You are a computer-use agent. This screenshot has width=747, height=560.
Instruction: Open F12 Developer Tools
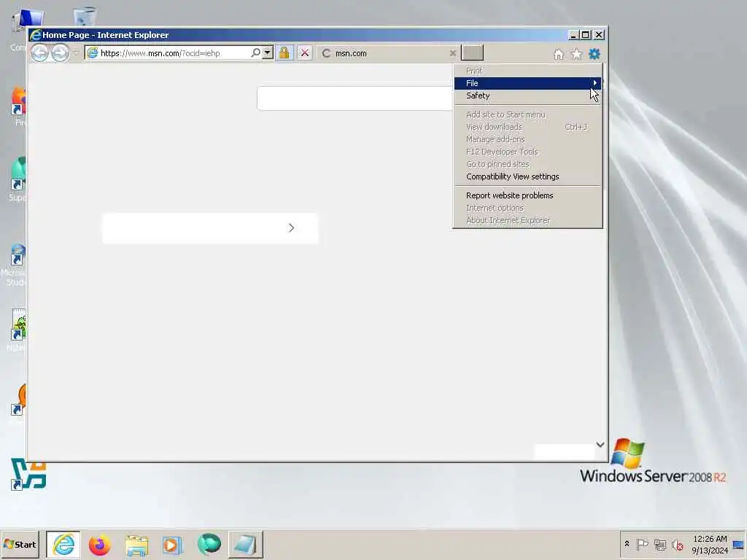(x=527, y=152)
